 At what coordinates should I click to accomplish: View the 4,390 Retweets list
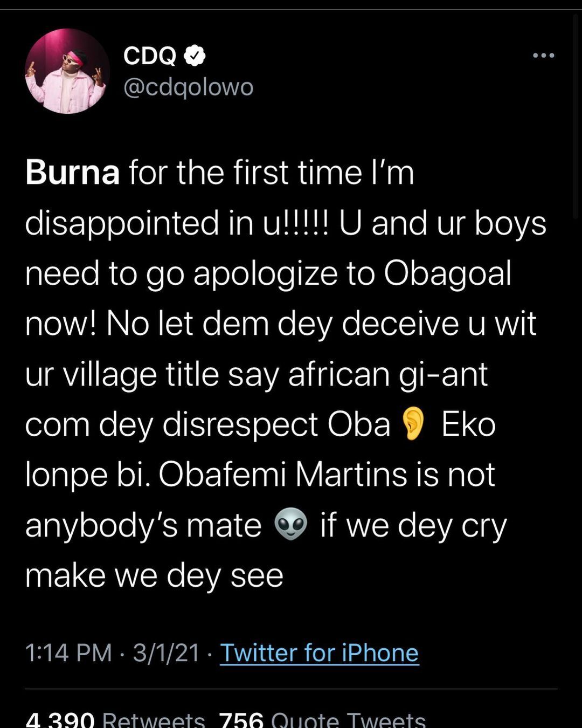pyautogui.click(x=115, y=719)
